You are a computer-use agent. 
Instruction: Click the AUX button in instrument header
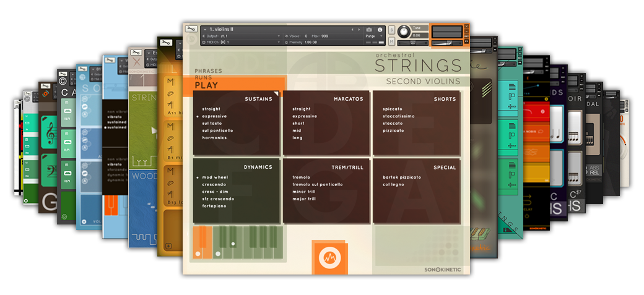tap(466, 36)
